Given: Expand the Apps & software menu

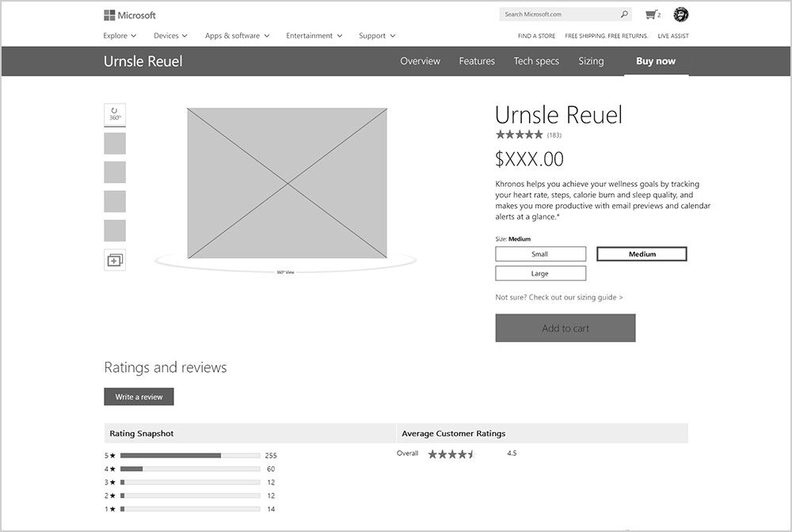Looking at the screenshot, I should [238, 36].
